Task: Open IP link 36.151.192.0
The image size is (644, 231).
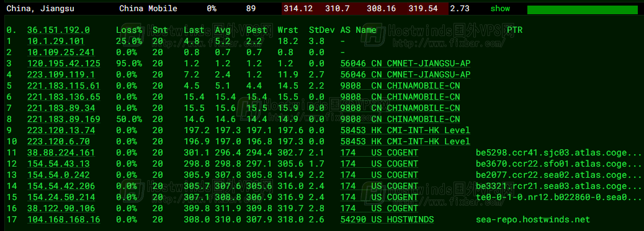Action: [x=58, y=30]
